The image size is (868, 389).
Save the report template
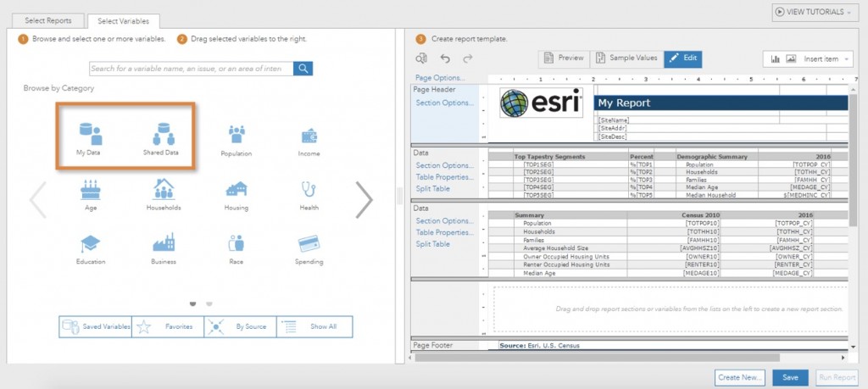pyautogui.click(x=791, y=377)
